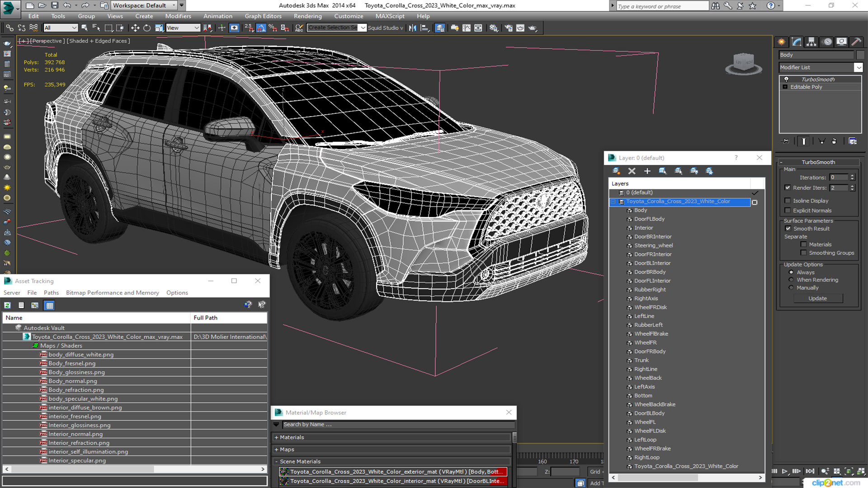Image resolution: width=868 pixels, height=488 pixels.
Task: Click the viewport ViewCube
Action: [x=743, y=63]
